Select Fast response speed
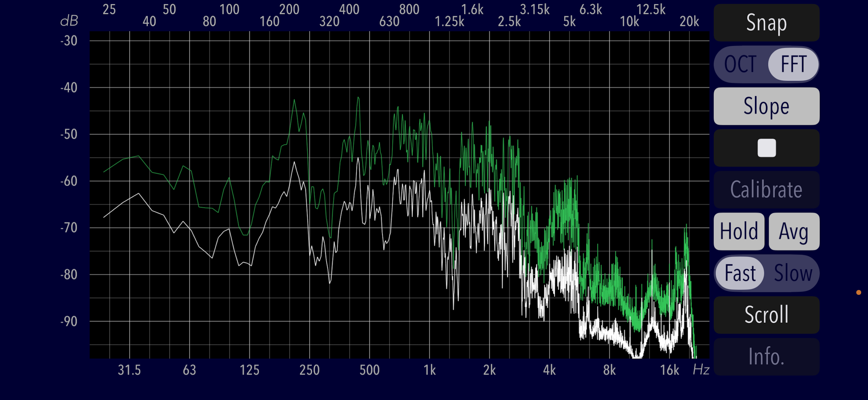 (740, 273)
